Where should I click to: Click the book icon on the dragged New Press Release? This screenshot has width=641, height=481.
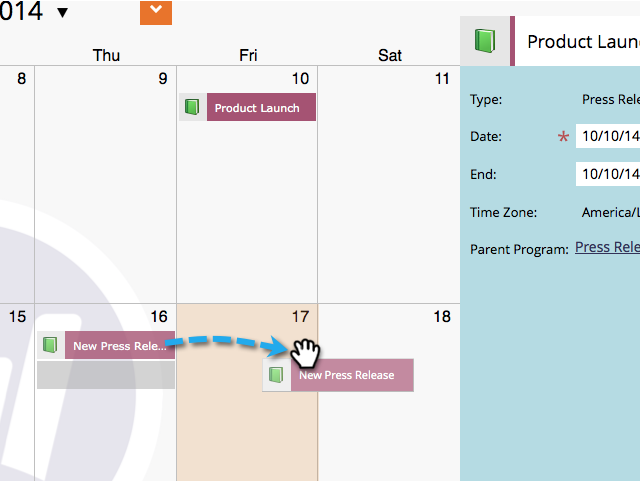pos(277,375)
